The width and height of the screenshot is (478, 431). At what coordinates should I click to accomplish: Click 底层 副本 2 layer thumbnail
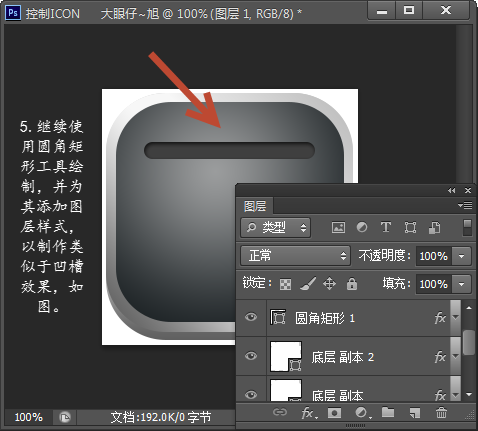click(x=286, y=356)
